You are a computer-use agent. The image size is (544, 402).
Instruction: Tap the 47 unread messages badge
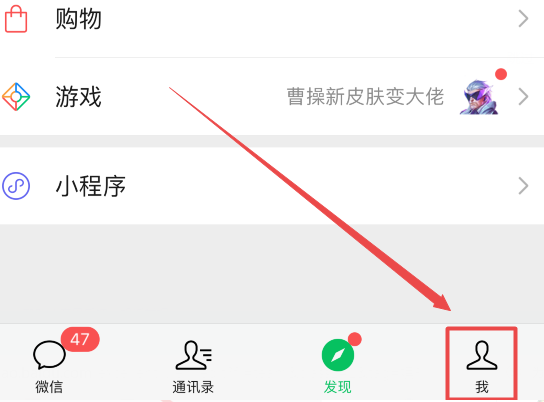(x=80, y=339)
